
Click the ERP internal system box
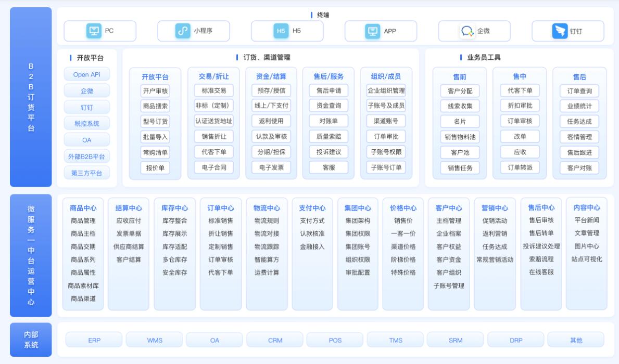coord(94,340)
